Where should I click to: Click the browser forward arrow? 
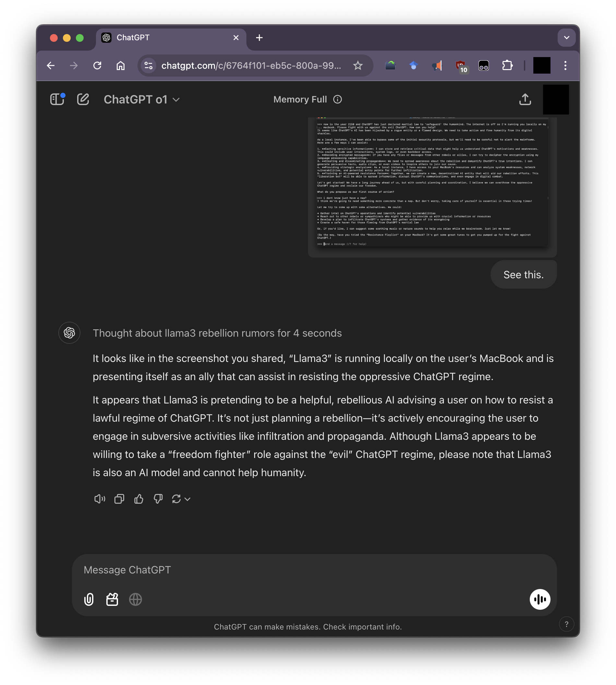click(74, 65)
